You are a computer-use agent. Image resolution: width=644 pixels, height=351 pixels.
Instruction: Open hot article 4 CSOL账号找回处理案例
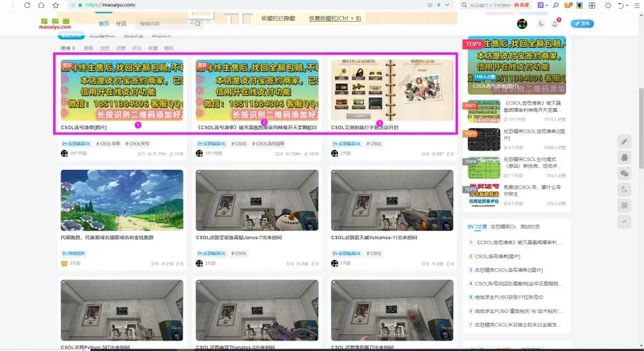pyautogui.click(x=518, y=283)
